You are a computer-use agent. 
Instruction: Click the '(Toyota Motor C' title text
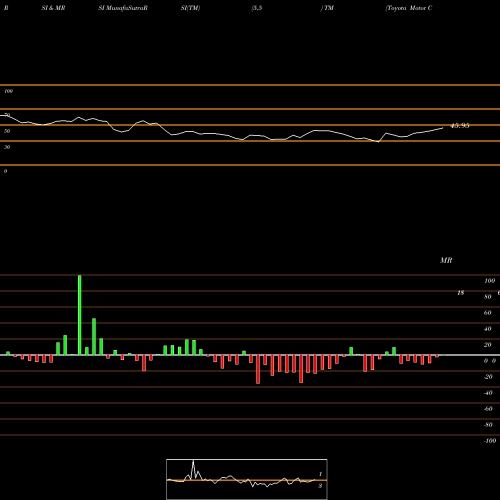pyautogui.click(x=409, y=8)
